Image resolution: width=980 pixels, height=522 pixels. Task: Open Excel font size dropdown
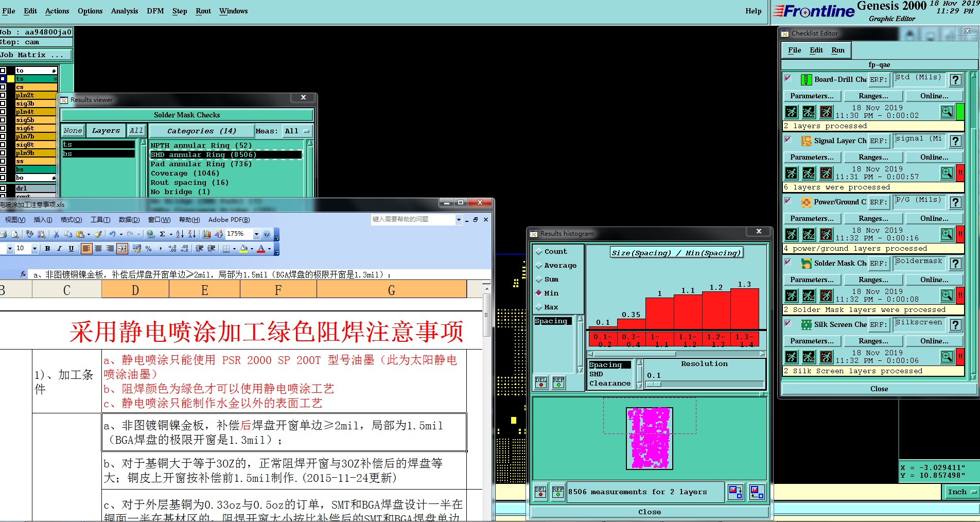[x=34, y=249]
